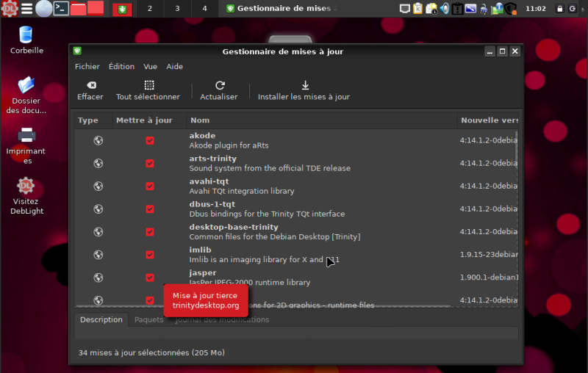Open the Aide menu
Image resolution: width=588 pixels, height=373 pixels.
(x=174, y=66)
